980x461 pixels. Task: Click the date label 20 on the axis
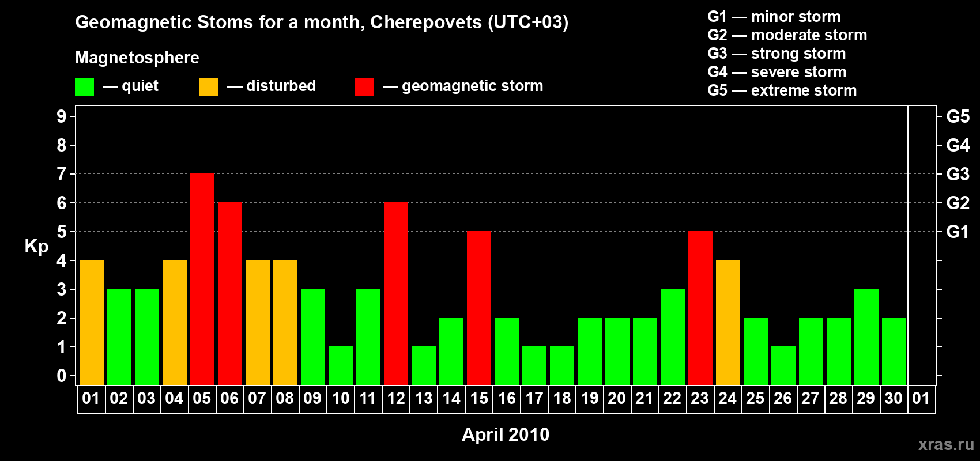click(617, 399)
